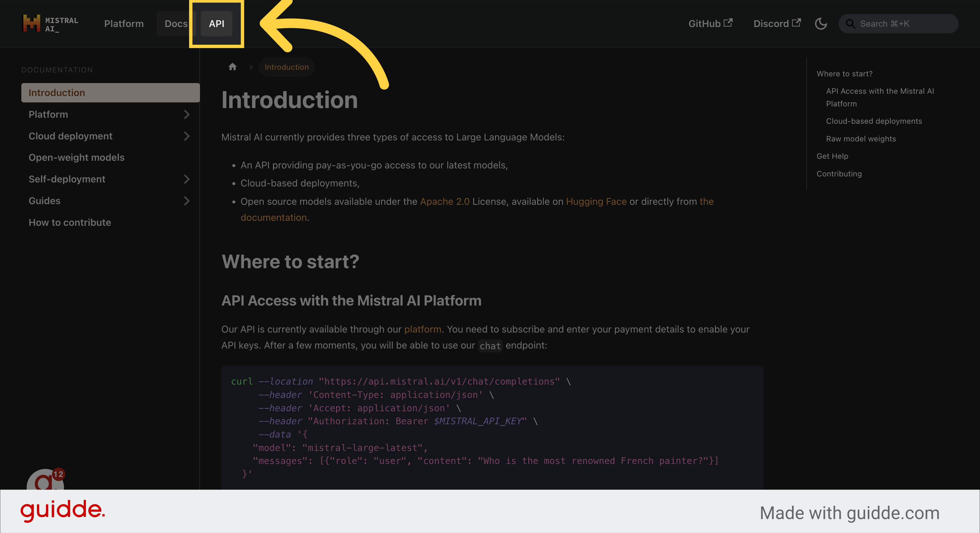980x533 pixels.
Task: Switch to the API tab
Action: point(216,23)
